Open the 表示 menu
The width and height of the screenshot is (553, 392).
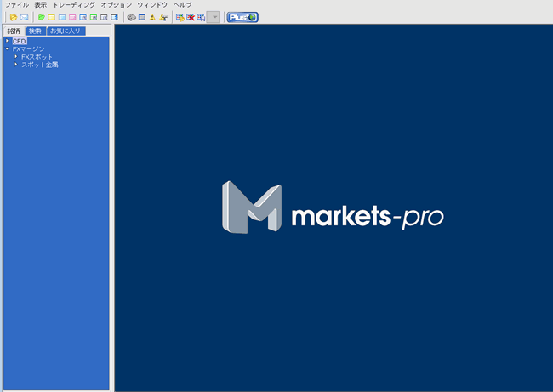click(41, 5)
